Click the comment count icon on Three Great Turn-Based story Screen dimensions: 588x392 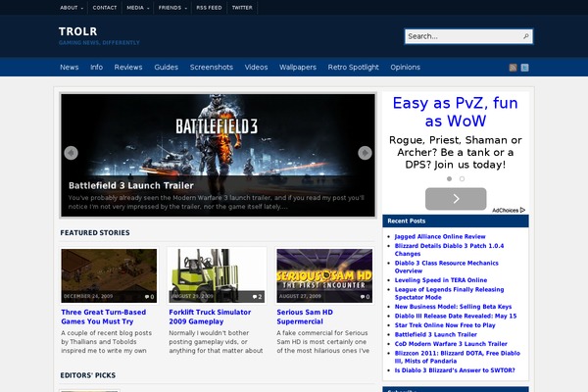[x=149, y=297]
